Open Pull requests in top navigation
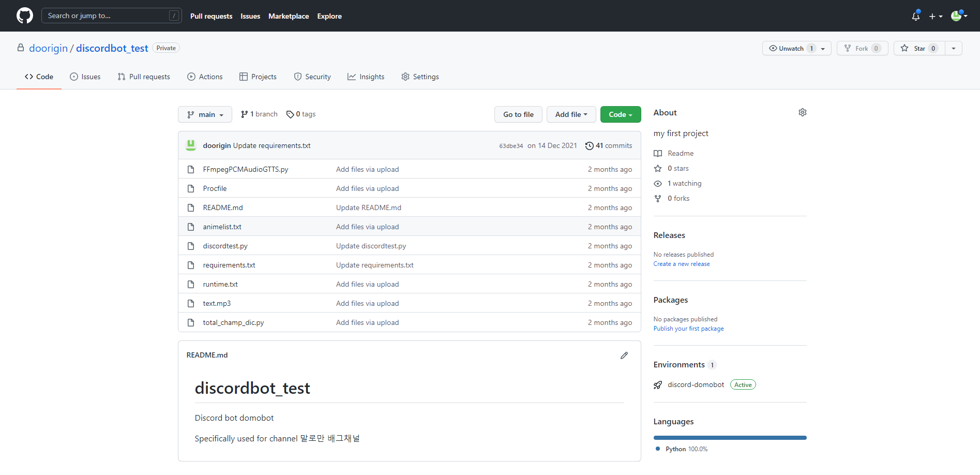980x475 pixels. coord(211,16)
